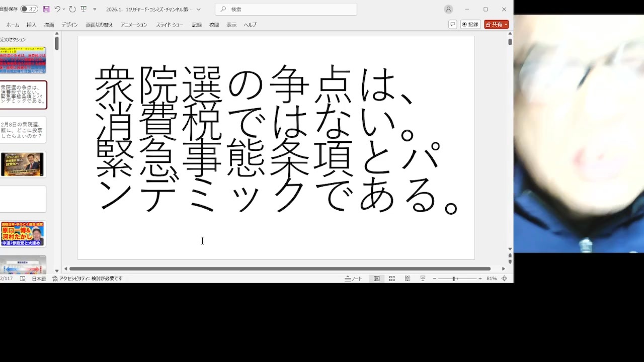This screenshot has width=644, height=362.
Task: Open the ヘルプ (Help) tab
Action: tap(250, 25)
